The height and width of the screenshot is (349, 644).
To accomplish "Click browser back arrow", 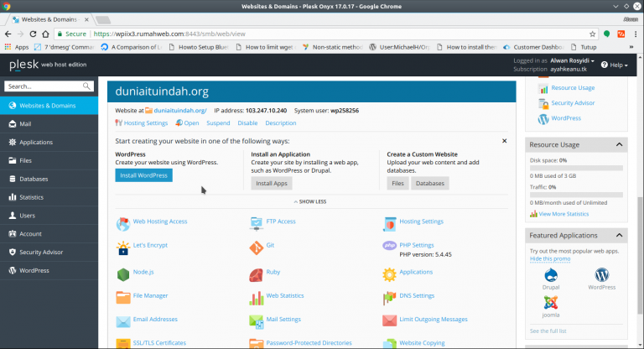I will (8, 34).
